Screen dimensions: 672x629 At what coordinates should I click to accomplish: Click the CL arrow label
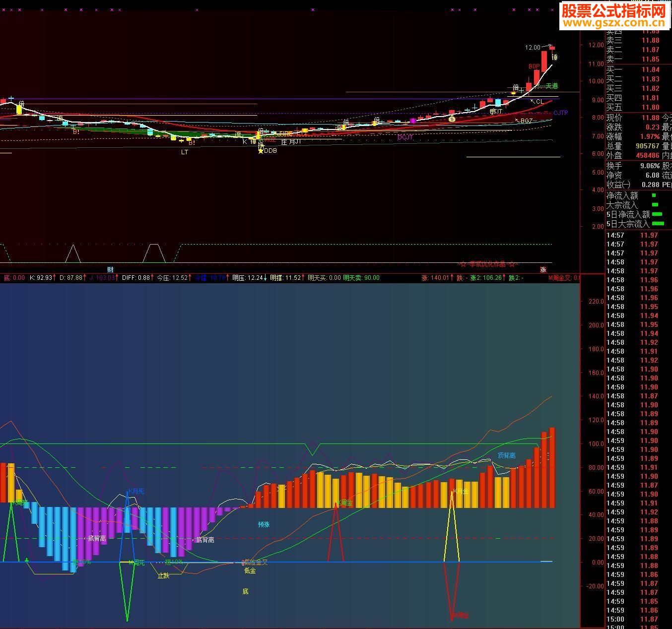[x=537, y=102]
